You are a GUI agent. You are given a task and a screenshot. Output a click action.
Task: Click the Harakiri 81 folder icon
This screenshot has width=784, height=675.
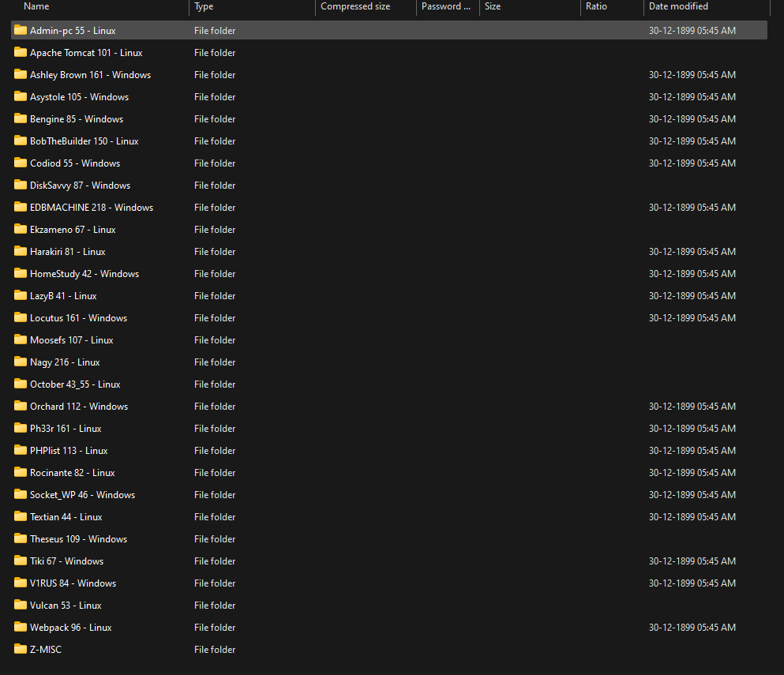pyautogui.click(x=21, y=251)
